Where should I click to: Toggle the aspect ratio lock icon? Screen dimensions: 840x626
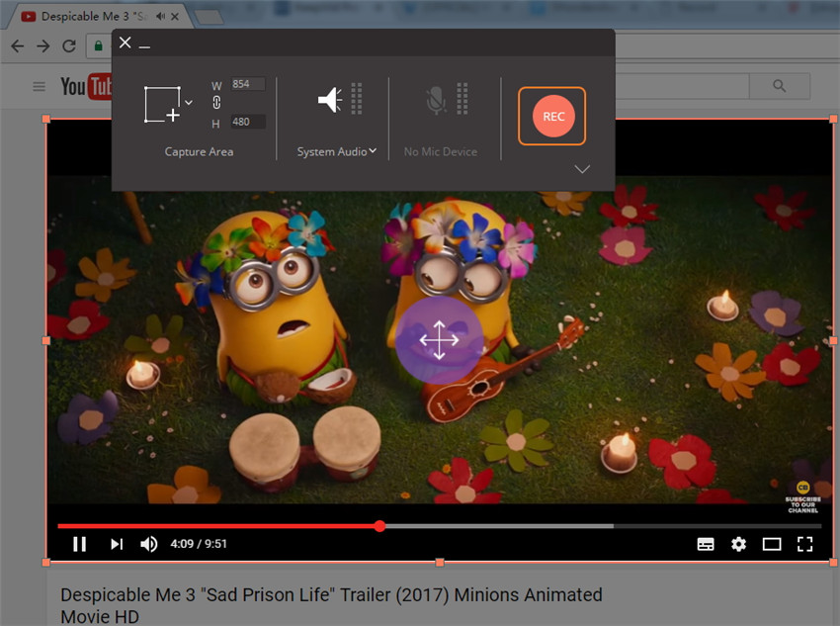(x=216, y=103)
